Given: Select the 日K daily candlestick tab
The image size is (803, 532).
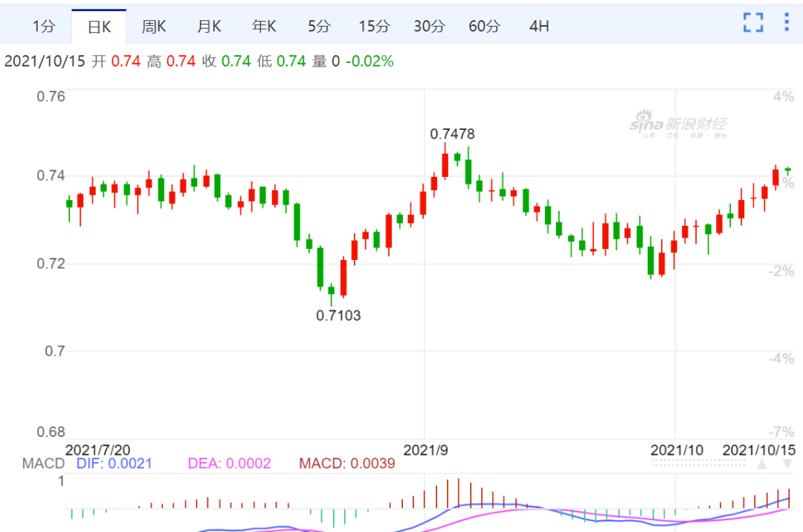Looking at the screenshot, I should click(x=99, y=27).
